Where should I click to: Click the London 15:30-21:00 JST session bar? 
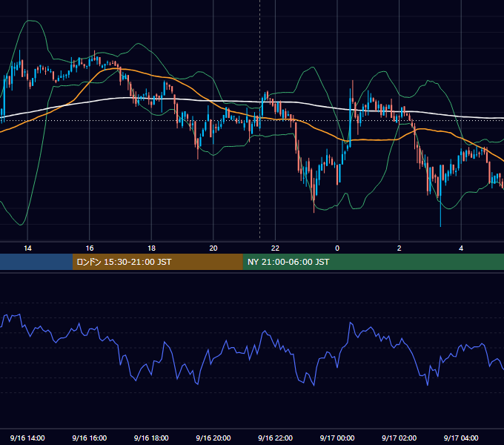(157, 262)
